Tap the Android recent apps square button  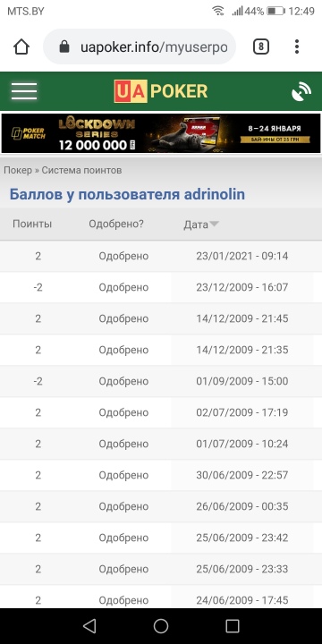point(233,626)
